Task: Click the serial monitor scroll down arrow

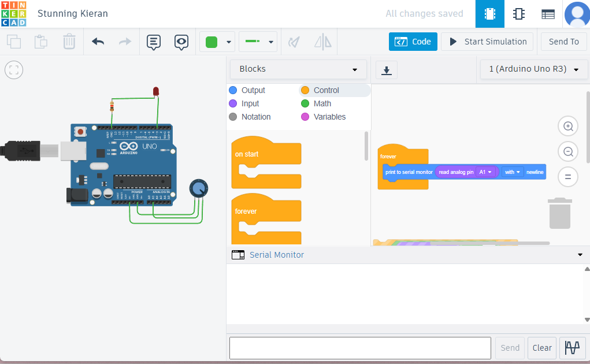Action: click(587, 320)
